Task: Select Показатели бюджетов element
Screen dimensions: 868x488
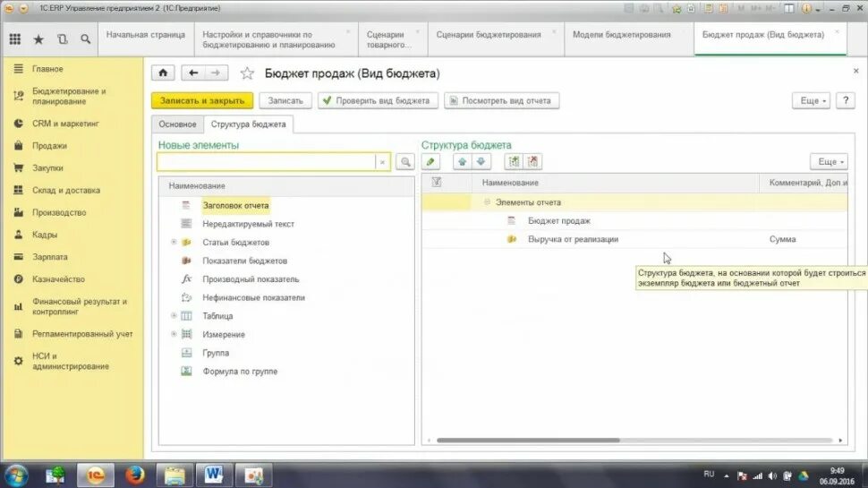Action: point(244,261)
